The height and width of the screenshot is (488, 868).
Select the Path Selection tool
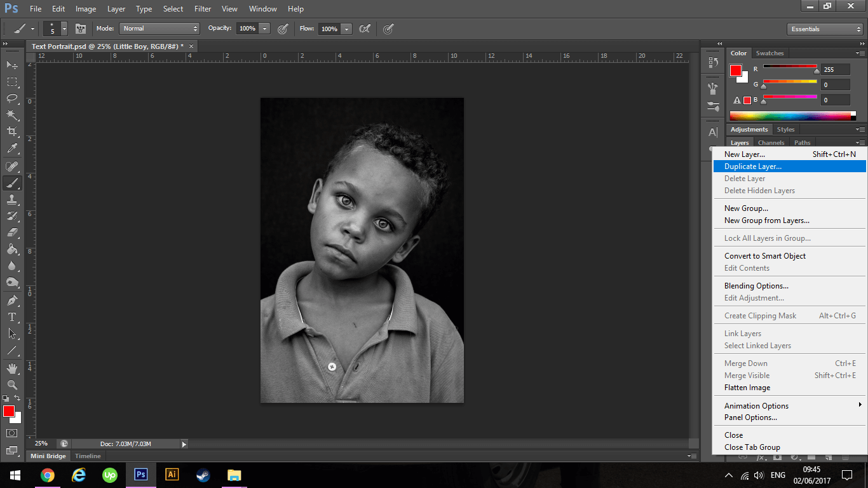coord(12,334)
